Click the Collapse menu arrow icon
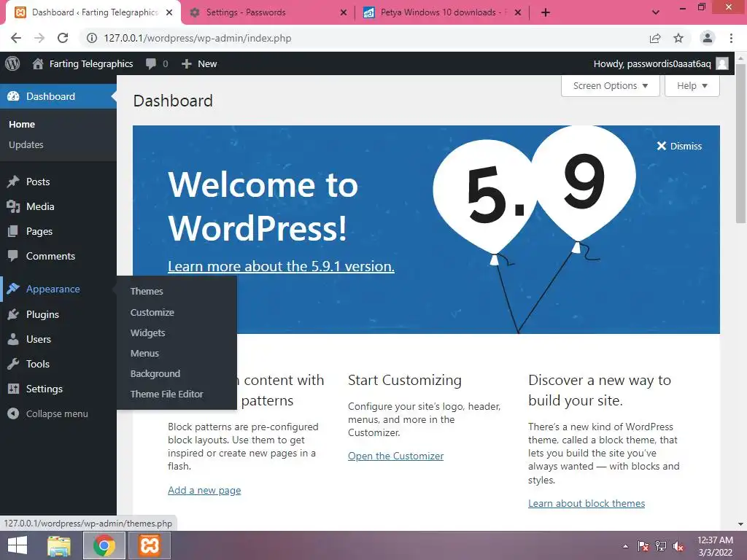The width and height of the screenshot is (747, 560). tap(13, 413)
